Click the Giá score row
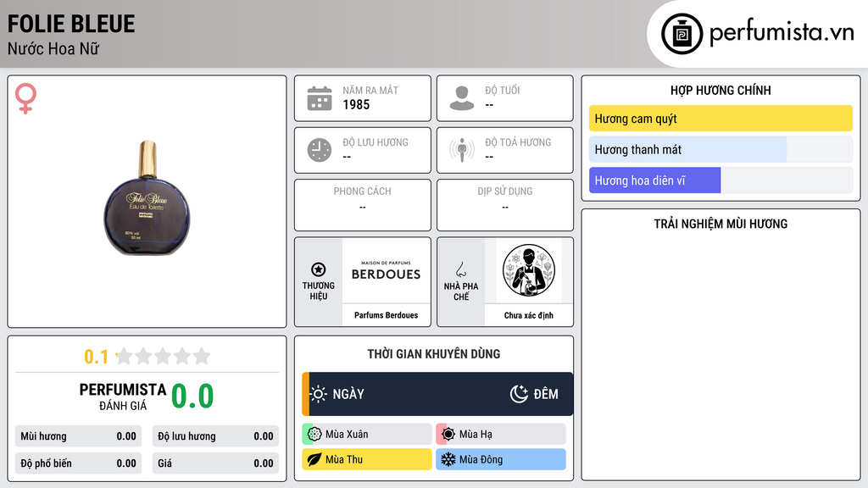Image resolution: width=868 pixels, height=488 pixels. coord(215,463)
